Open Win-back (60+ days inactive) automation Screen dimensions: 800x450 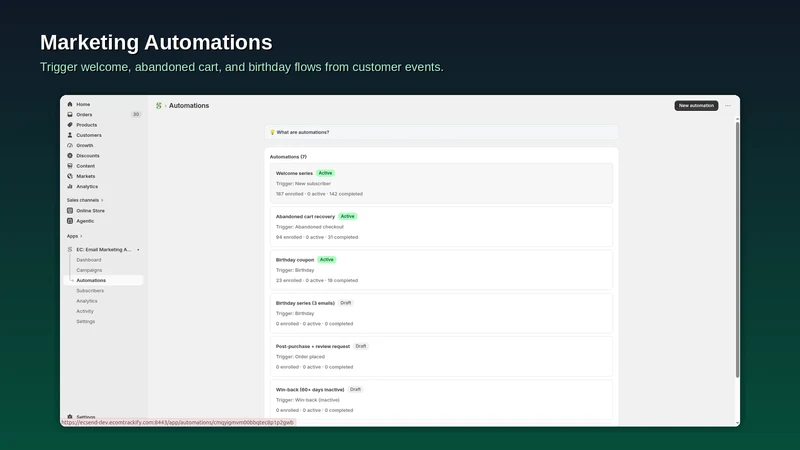point(441,399)
